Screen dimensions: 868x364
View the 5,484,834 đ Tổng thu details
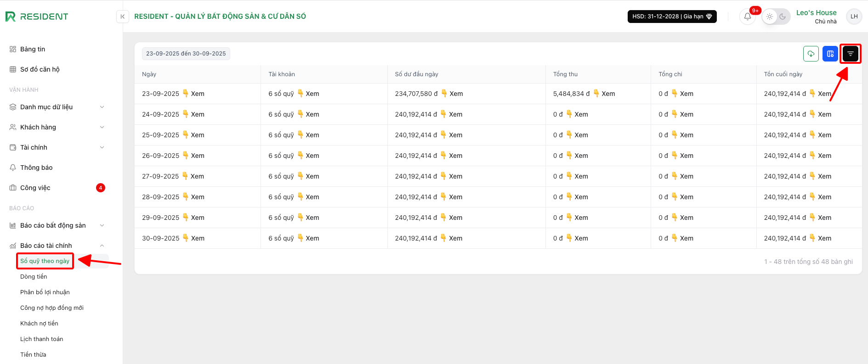click(x=608, y=94)
